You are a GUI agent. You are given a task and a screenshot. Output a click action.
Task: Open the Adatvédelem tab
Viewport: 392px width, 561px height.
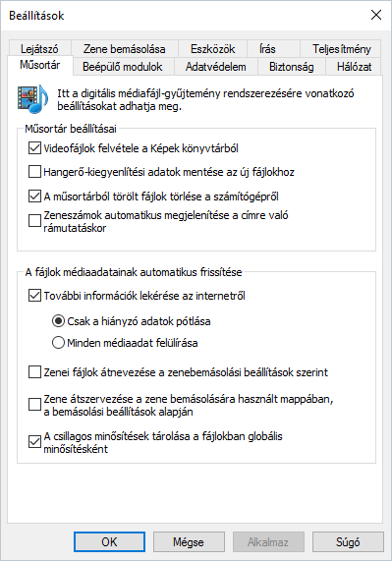pyautogui.click(x=216, y=67)
